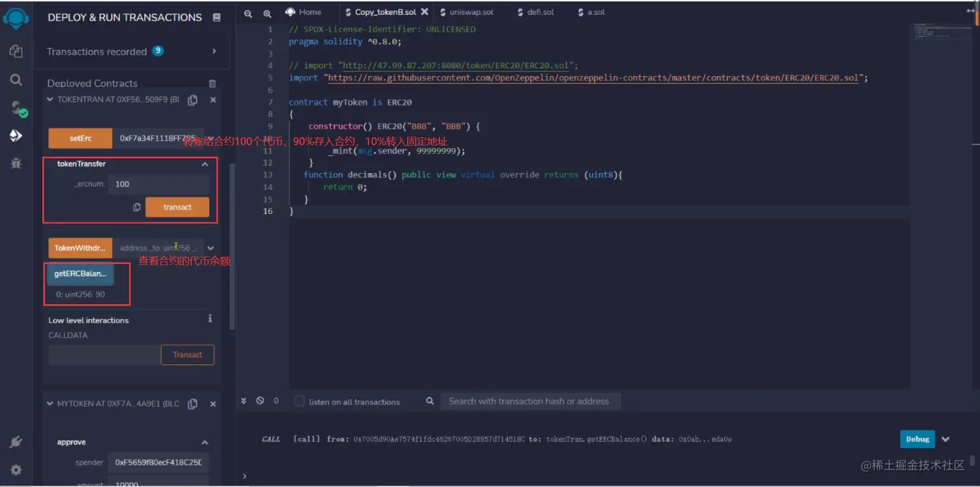The height and width of the screenshot is (487, 980).
Task: Click the terminal search magnifier icon
Action: pyautogui.click(x=430, y=401)
